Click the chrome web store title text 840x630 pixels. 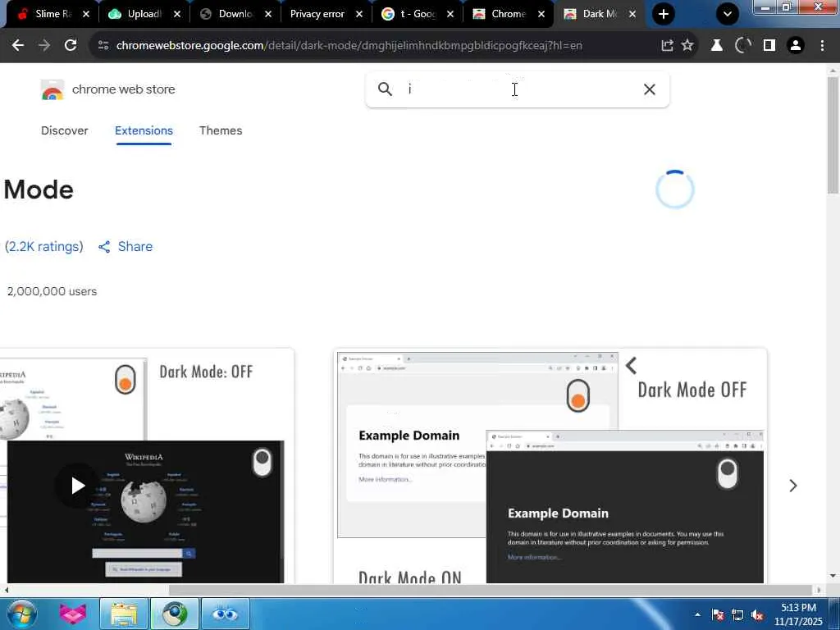click(123, 89)
